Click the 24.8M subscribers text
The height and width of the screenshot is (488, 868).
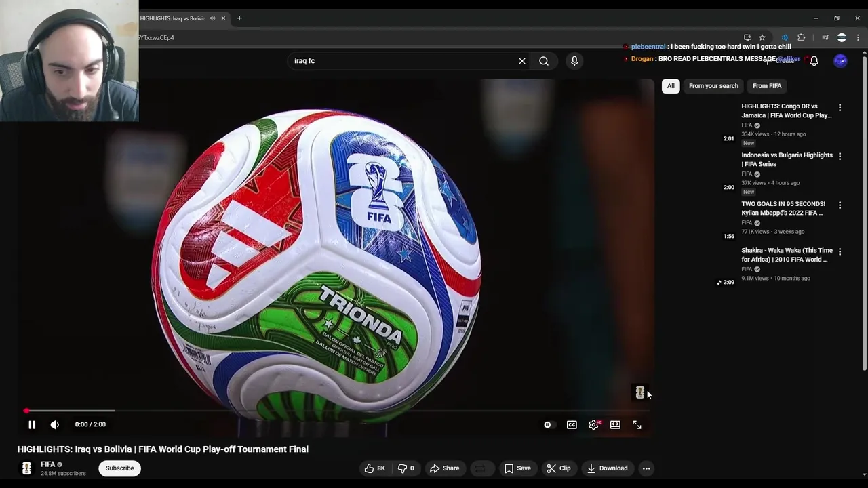point(63,474)
